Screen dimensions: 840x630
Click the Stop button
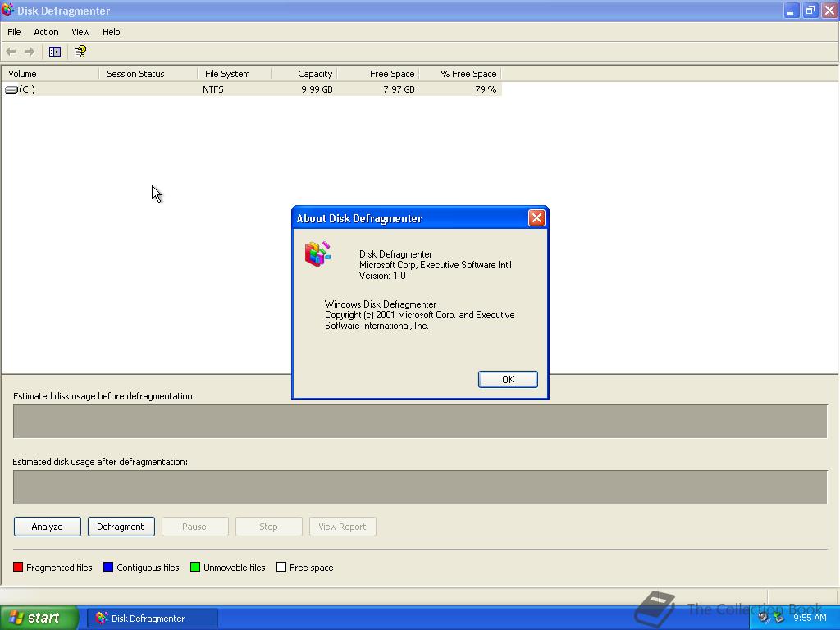269,527
